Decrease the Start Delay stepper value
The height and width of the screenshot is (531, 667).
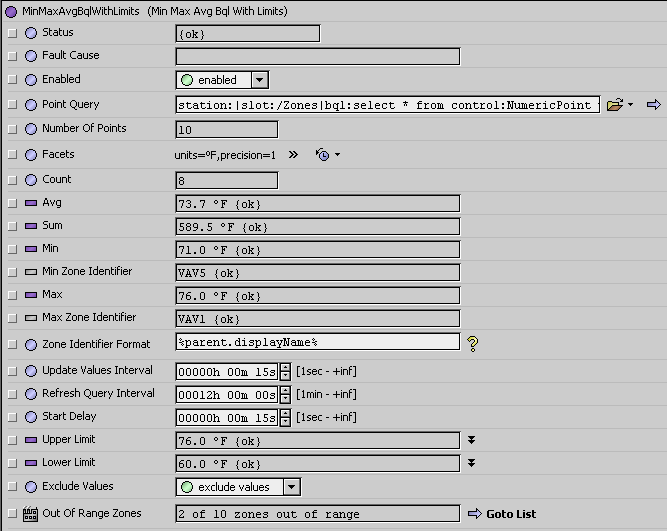click(x=285, y=422)
